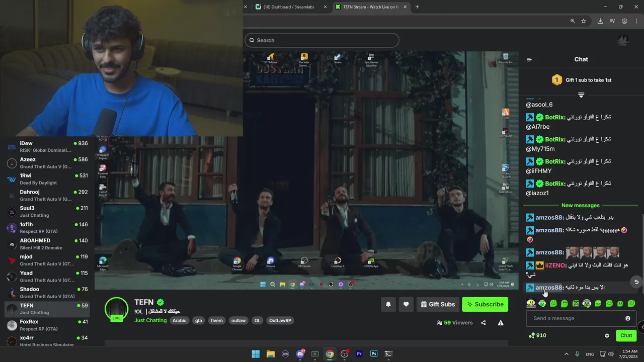Open the profile avatar menu on Kick
Viewport: 644px width, 362px height.
tap(623, 40)
